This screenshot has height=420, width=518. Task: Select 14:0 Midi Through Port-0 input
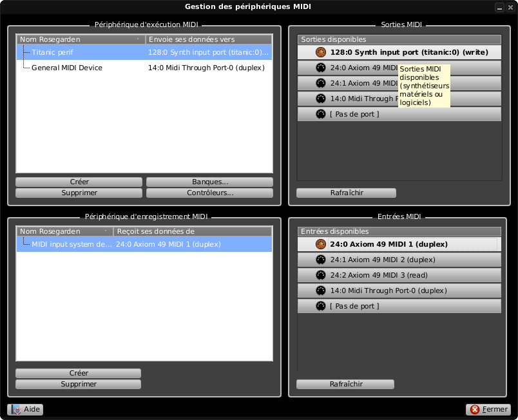399,291
